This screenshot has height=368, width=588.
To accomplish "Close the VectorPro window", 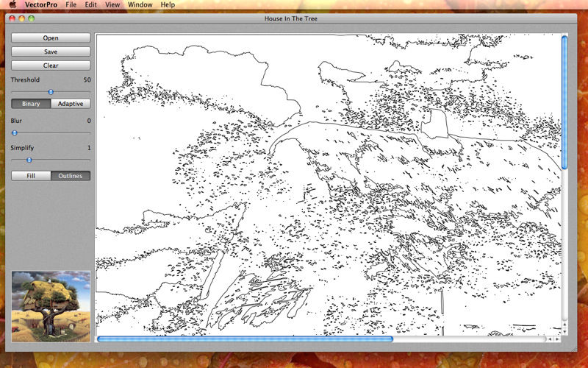I will point(12,18).
